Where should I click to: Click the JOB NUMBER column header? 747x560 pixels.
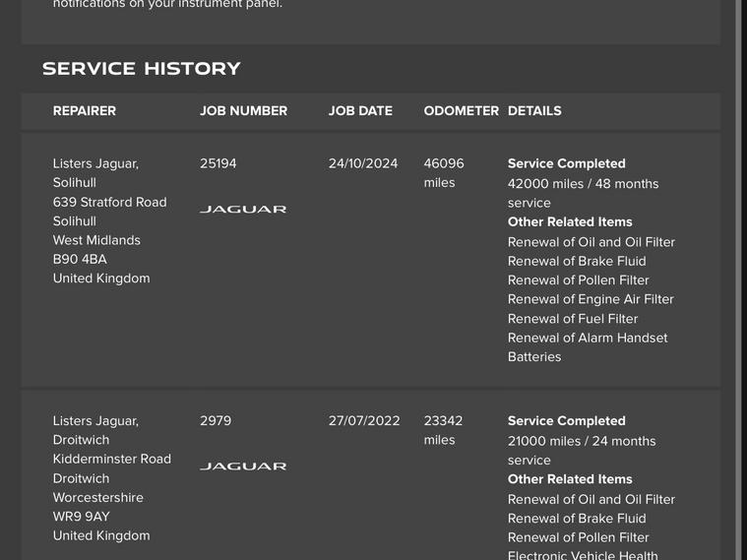click(243, 111)
